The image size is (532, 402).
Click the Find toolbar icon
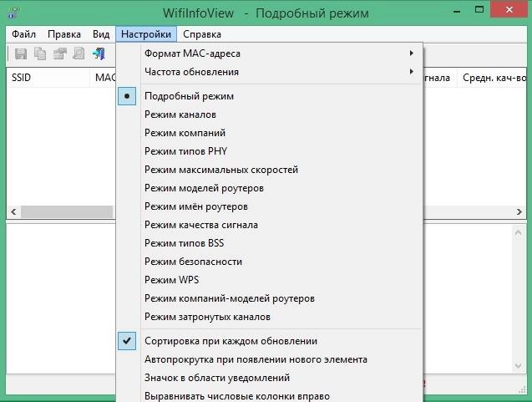pos(79,53)
